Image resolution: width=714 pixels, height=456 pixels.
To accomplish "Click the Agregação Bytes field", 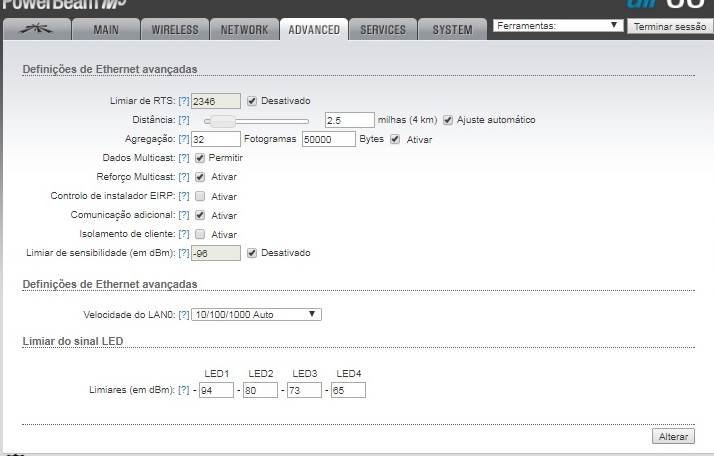I will pyautogui.click(x=329, y=139).
